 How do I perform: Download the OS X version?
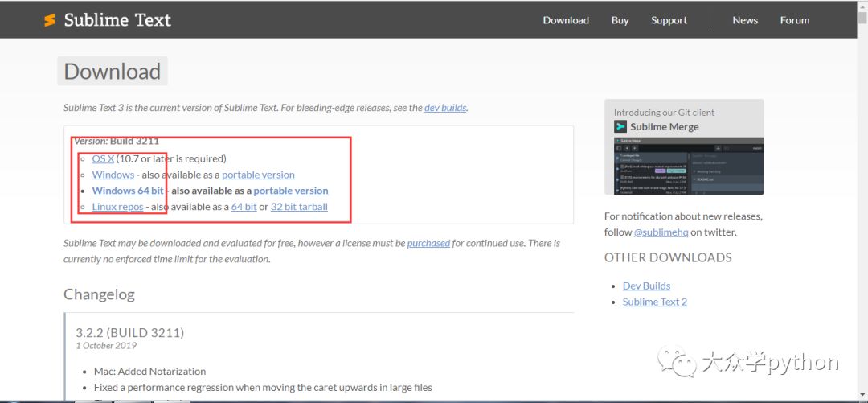(x=103, y=158)
